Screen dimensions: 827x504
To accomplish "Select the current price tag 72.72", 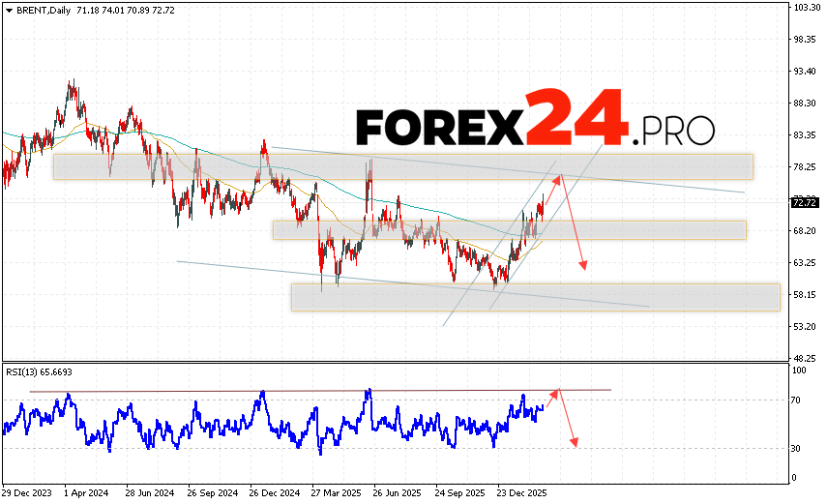I will point(803,203).
